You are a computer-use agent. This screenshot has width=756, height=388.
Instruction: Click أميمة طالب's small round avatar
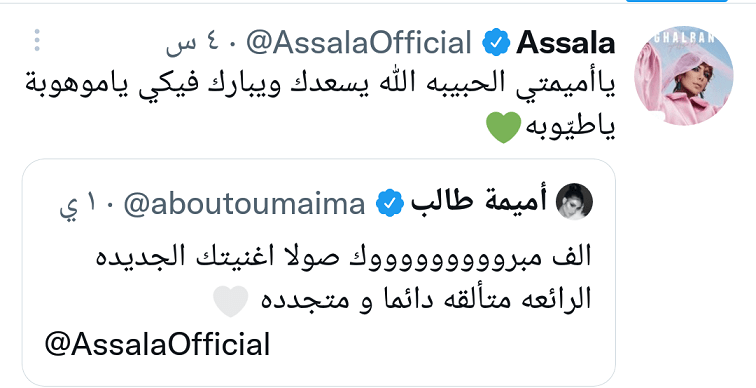[x=575, y=202]
